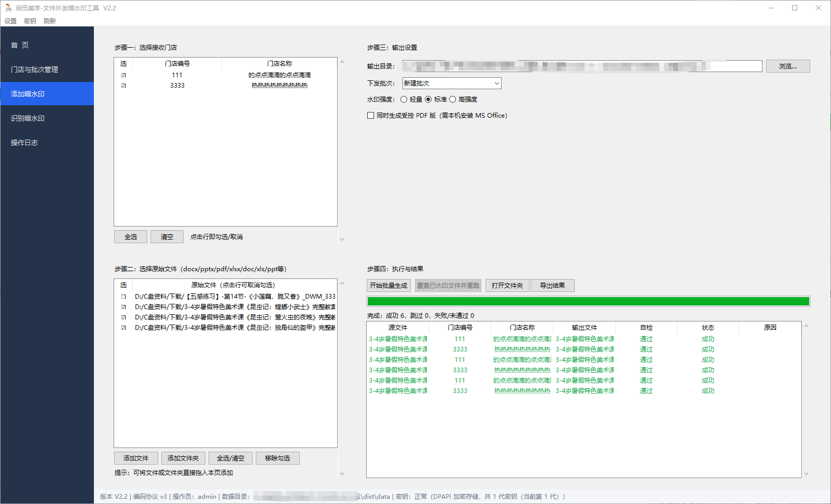Uncheck the 萤火虫的夜晚 file checkbox
The image size is (831, 504).
[123, 317]
